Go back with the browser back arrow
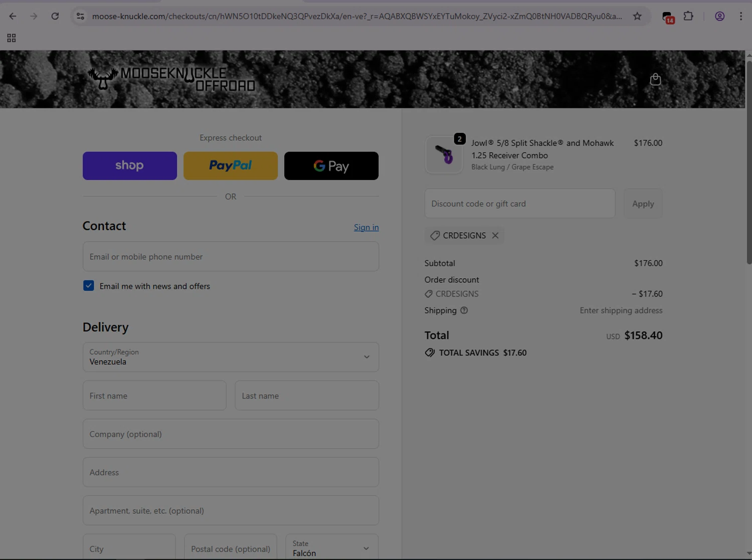 coord(13,16)
